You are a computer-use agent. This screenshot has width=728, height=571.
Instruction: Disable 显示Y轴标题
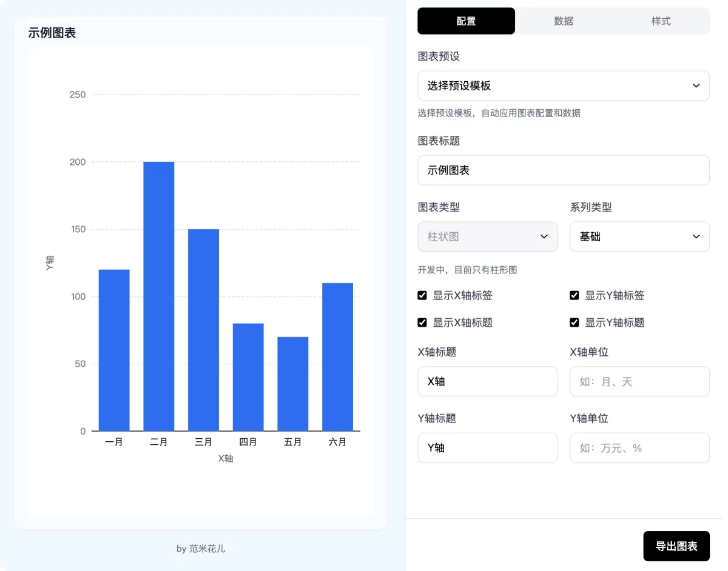point(574,322)
